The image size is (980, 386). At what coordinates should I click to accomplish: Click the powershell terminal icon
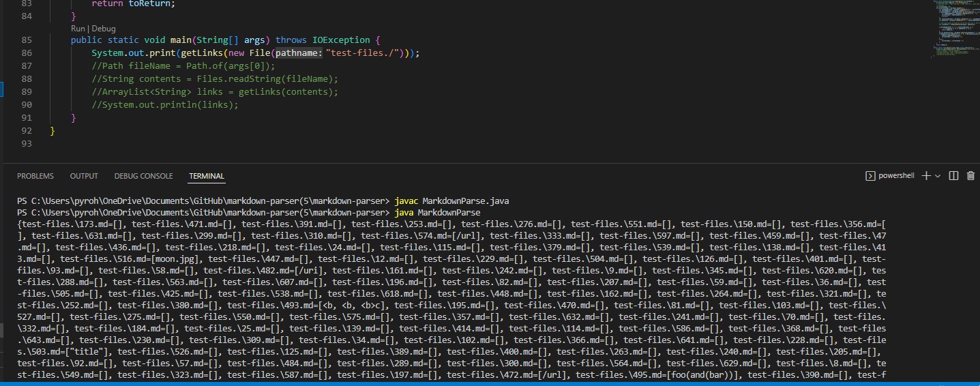tap(870, 176)
